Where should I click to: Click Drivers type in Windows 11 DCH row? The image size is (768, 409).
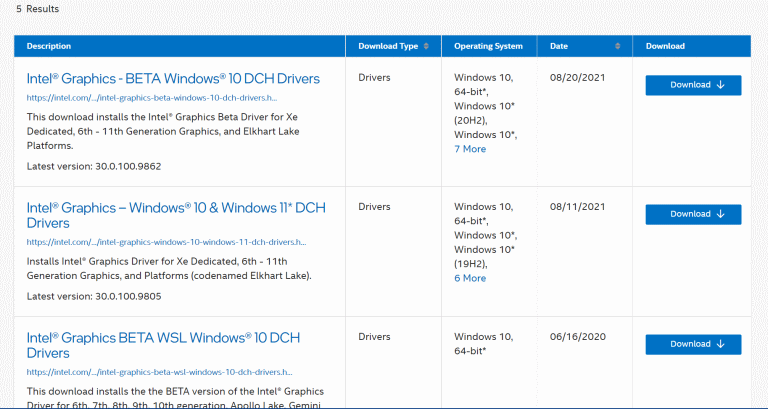374,207
